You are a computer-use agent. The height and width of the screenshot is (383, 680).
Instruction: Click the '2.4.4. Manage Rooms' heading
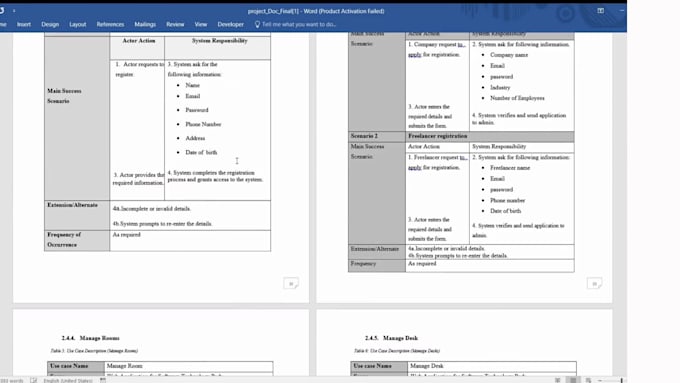pos(90,338)
